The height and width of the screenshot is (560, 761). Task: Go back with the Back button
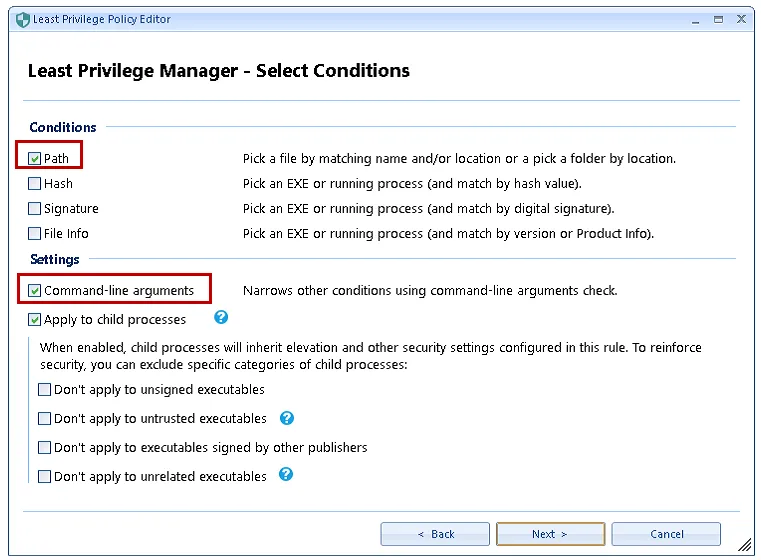[x=435, y=534]
